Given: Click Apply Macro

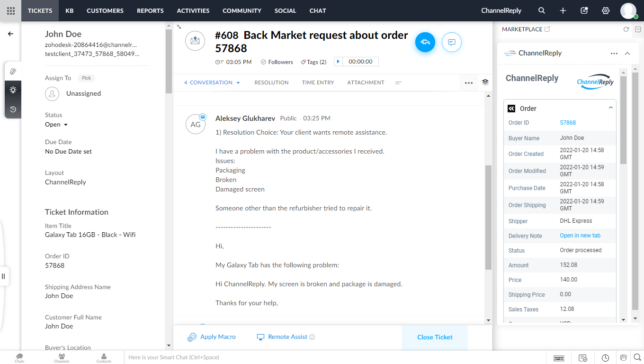Looking at the screenshot, I should [212, 337].
